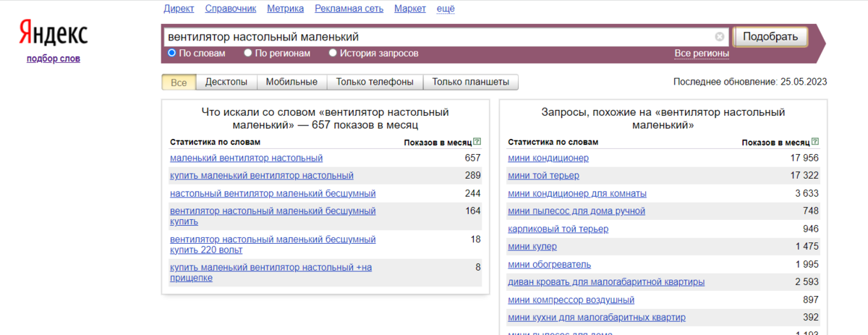The height and width of the screenshot is (335, 868).
Task: Open similar query мини компрессор воздушный
Action: click(x=571, y=300)
